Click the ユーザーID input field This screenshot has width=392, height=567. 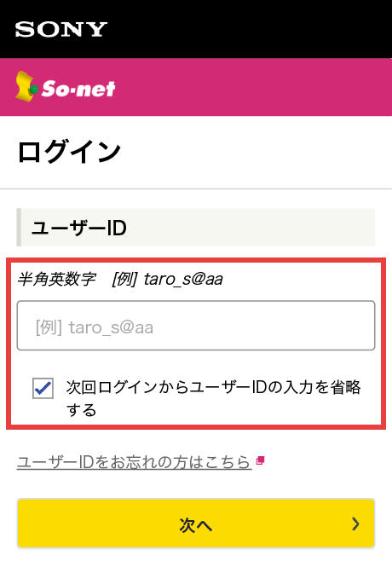(x=196, y=326)
